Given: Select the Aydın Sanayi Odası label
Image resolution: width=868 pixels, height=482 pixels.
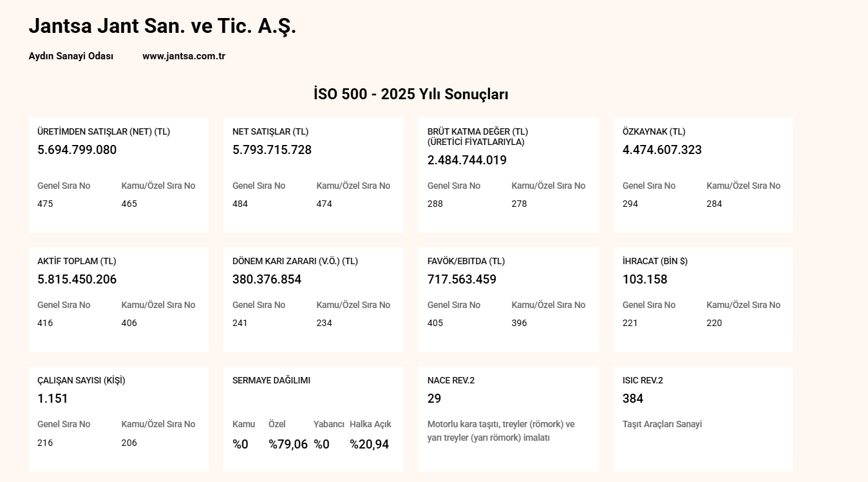Looking at the screenshot, I should (71, 56).
